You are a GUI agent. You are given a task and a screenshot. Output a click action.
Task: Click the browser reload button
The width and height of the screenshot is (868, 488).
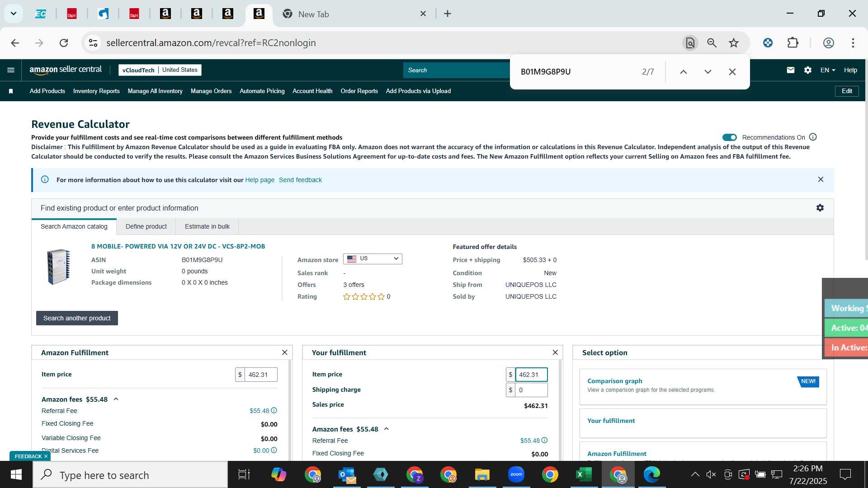pos(64,43)
